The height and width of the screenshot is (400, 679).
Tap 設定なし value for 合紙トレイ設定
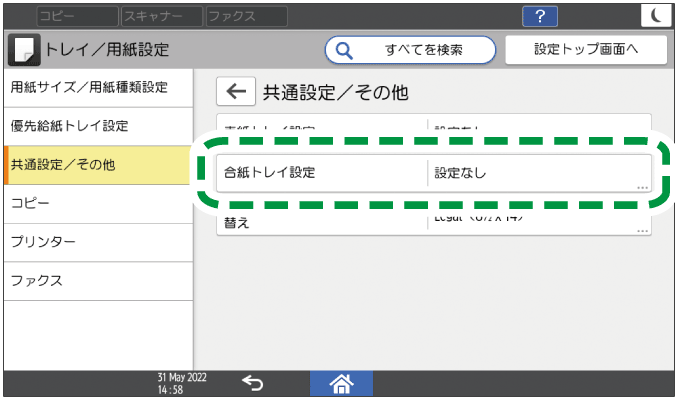point(460,173)
